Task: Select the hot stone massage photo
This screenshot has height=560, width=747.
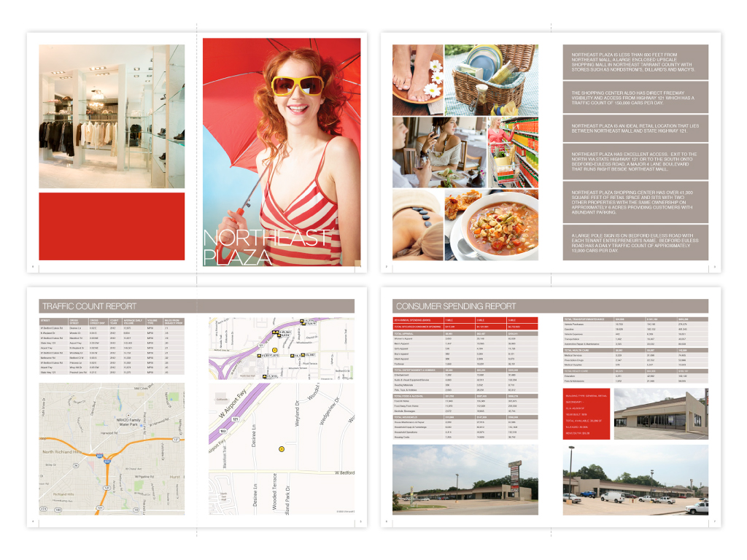Action: pyautogui.click(x=418, y=225)
